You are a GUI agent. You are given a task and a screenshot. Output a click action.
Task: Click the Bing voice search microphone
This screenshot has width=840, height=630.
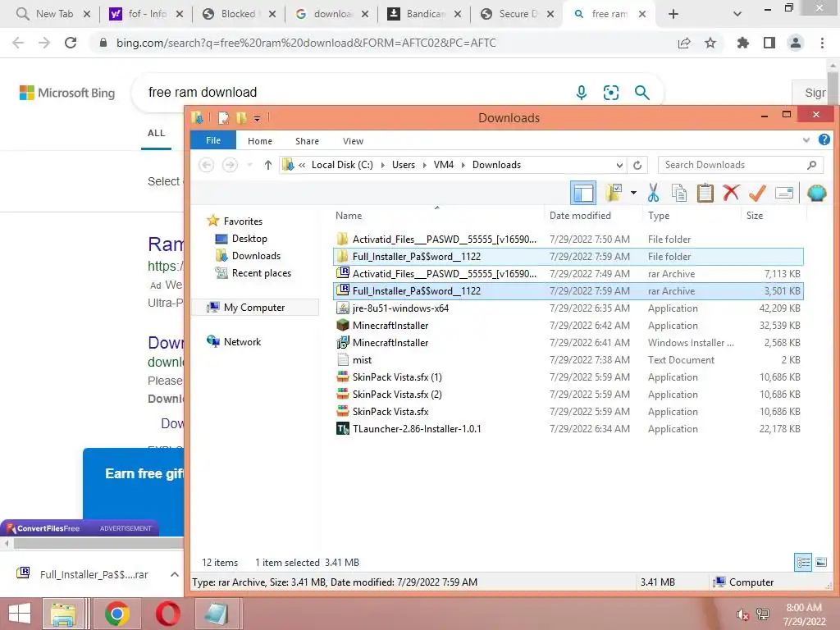pos(582,93)
